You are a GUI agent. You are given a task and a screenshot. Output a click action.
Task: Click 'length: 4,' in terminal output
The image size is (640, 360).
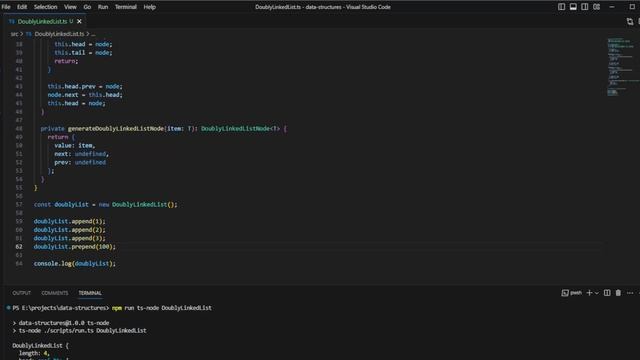tap(34, 353)
